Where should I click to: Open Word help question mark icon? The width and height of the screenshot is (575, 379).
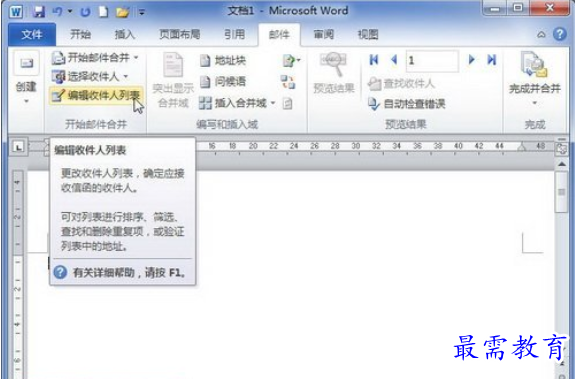tap(560, 34)
